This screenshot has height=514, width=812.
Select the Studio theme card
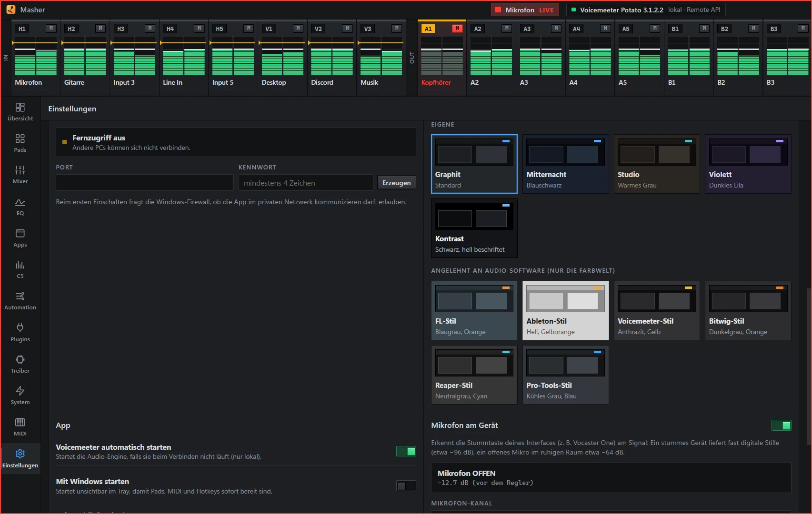(657, 164)
